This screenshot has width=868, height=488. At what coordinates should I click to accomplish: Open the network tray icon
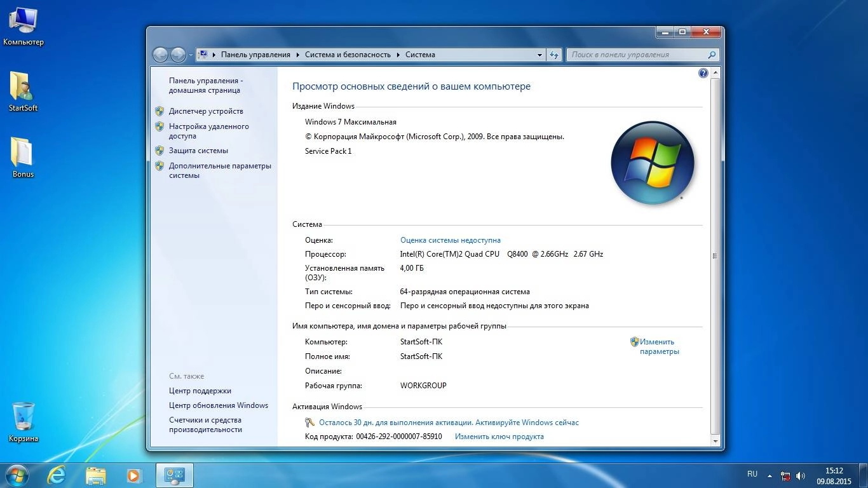point(785,475)
